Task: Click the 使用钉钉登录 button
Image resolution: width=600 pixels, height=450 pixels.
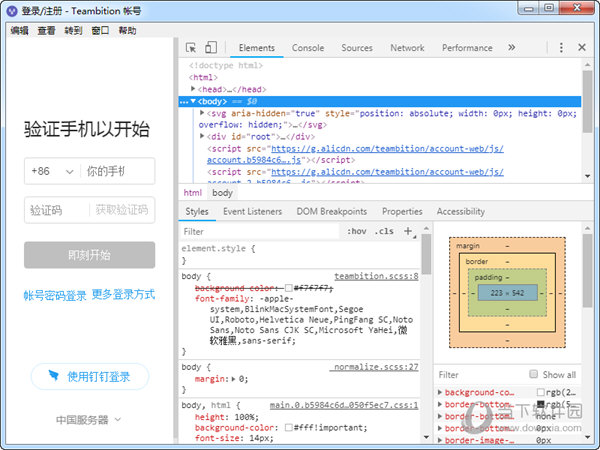Action: tap(90, 377)
